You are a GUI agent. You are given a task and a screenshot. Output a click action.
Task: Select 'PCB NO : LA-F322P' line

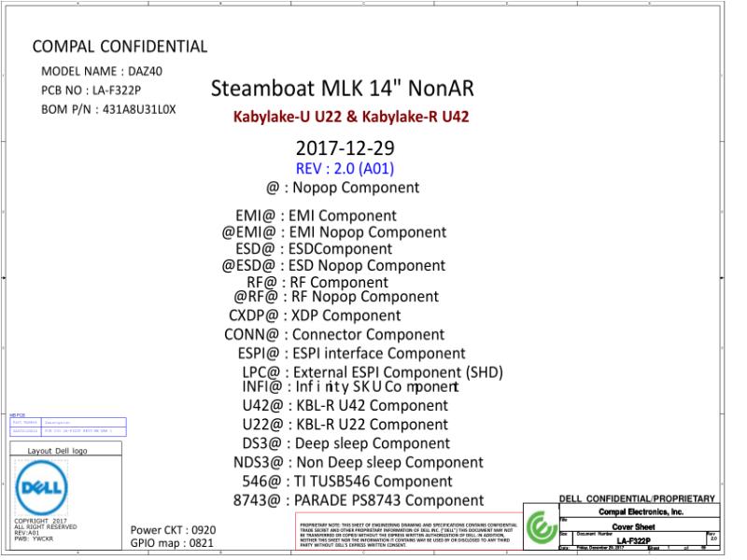tap(91, 91)
